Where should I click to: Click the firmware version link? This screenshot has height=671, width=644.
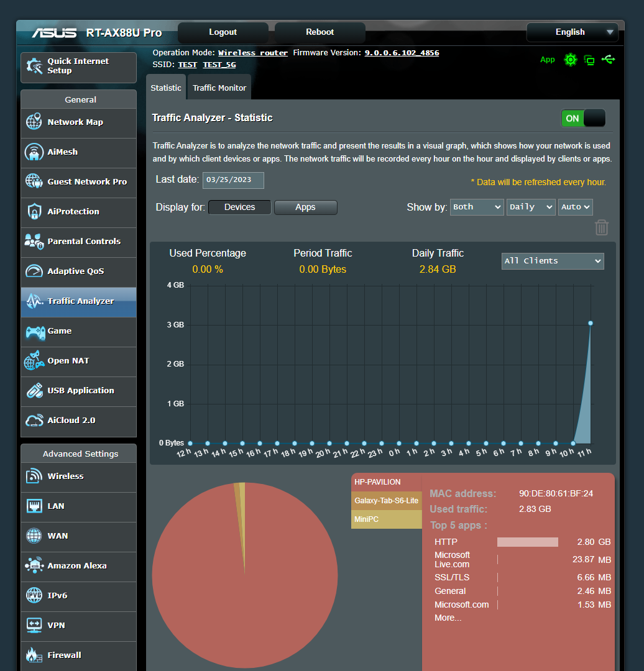coord(402,53)
